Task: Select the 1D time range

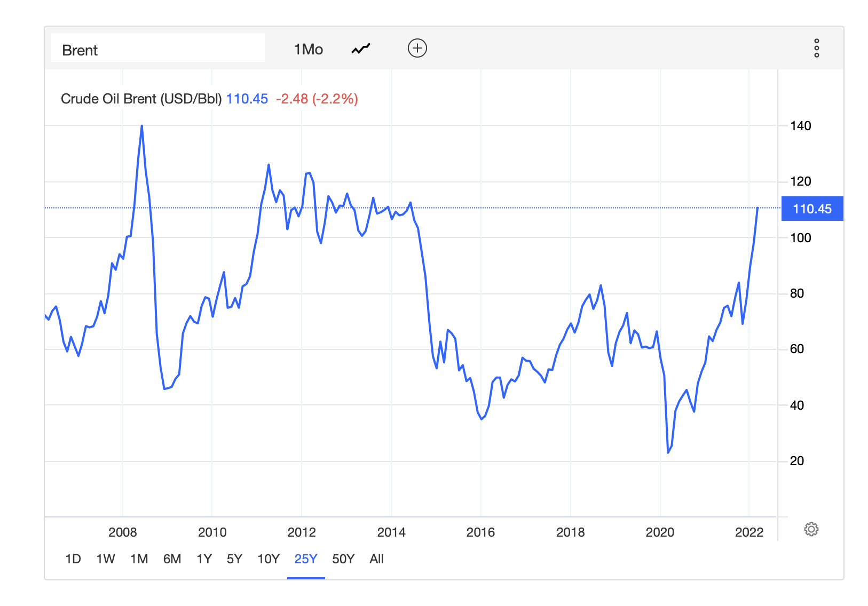Action: [x=73, y=559]
